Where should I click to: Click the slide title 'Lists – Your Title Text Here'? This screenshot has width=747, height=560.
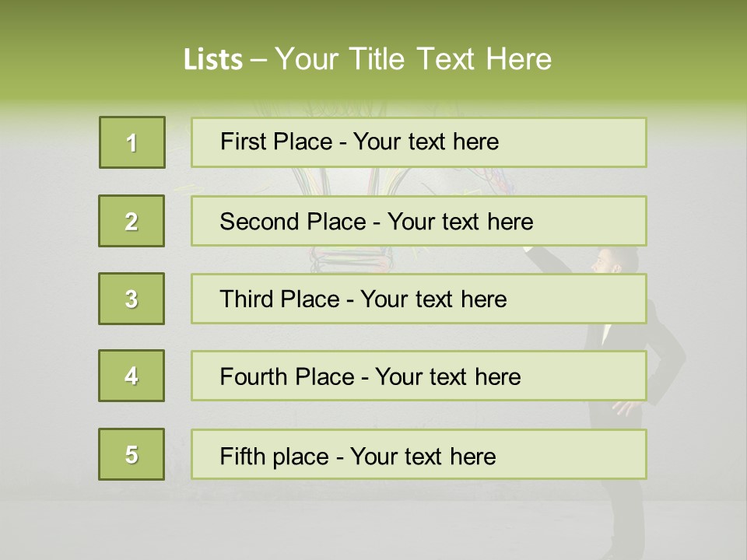(367, 59)
